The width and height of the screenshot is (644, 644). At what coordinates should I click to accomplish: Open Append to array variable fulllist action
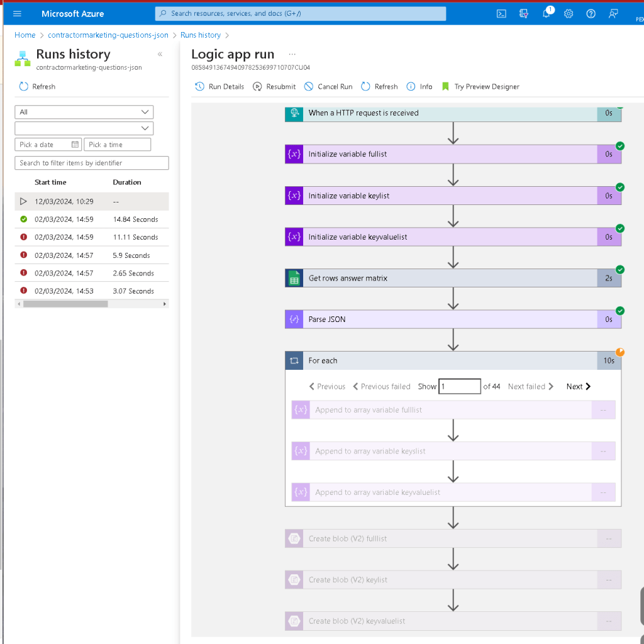click(x=453, y=410)
